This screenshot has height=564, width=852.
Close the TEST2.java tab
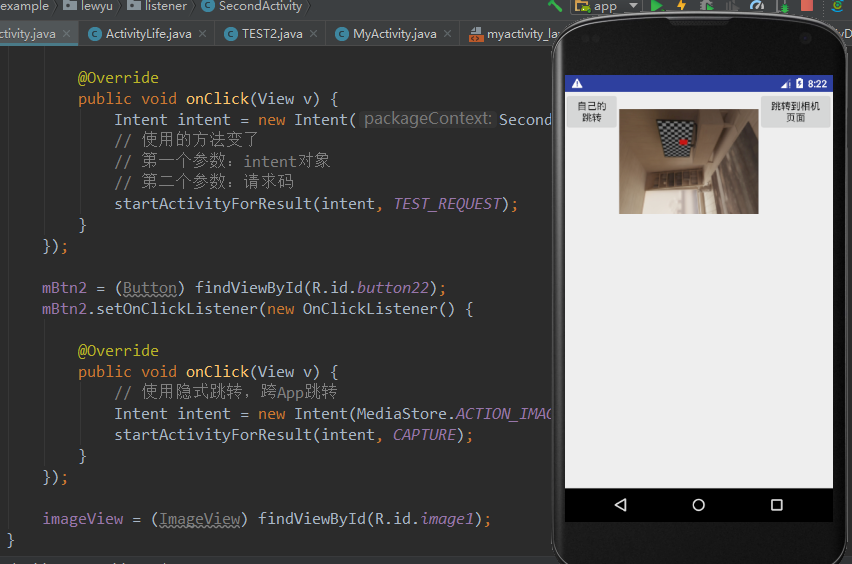click(314, 34)
